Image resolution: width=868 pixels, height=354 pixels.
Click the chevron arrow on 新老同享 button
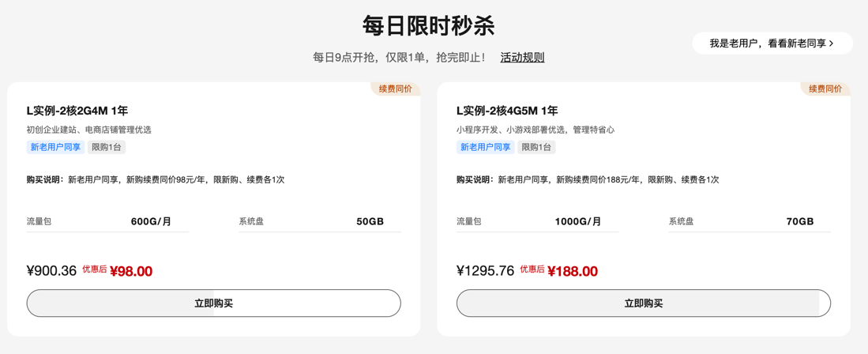point(831,43)
